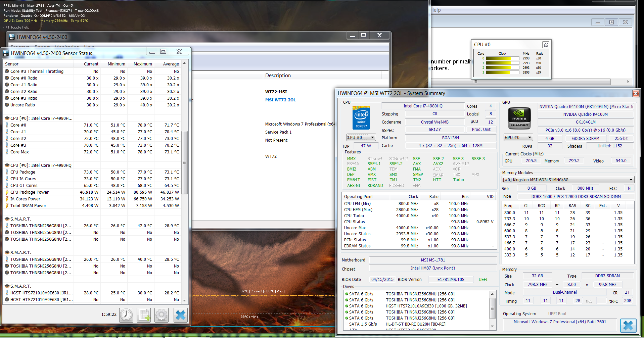Viewport: 644px width, 338px height.
Task: Click the green status icon of the first TOSHIBA drive
Action: [347, 294]
